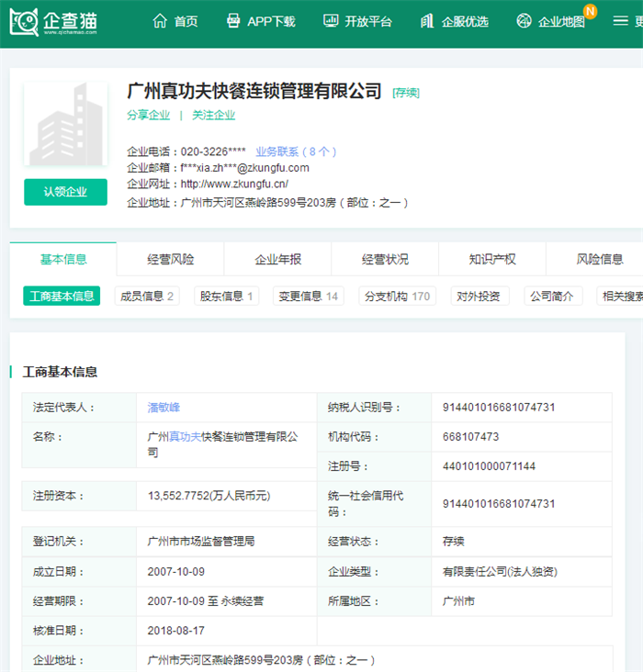
Task: Click the monitor icon beside 开放平台
Action: [x=331, y=20]
